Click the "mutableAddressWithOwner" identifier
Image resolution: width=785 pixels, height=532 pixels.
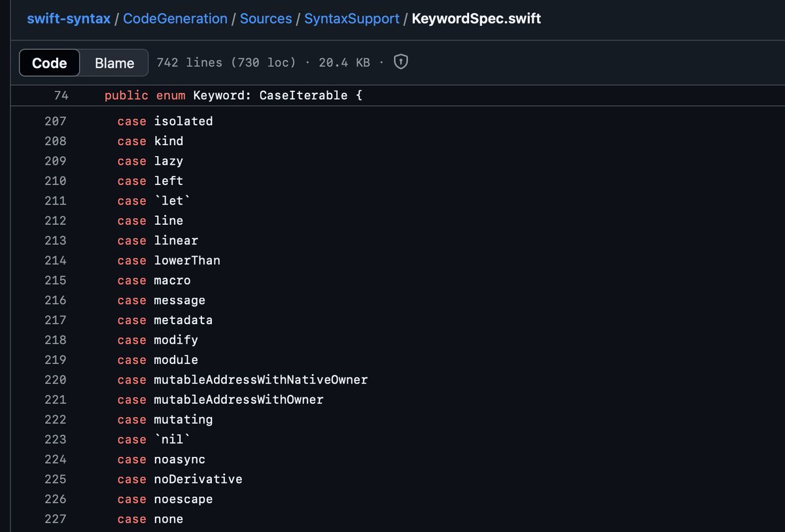point(239,399)
